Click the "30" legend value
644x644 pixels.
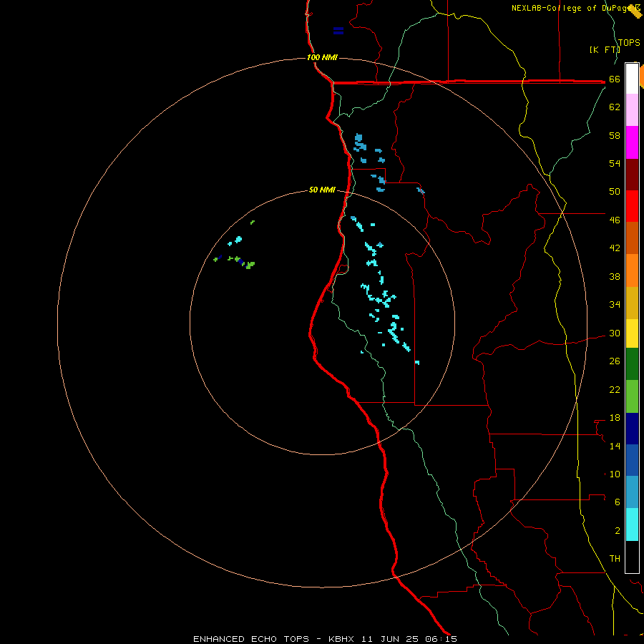(x=615, y=333)
